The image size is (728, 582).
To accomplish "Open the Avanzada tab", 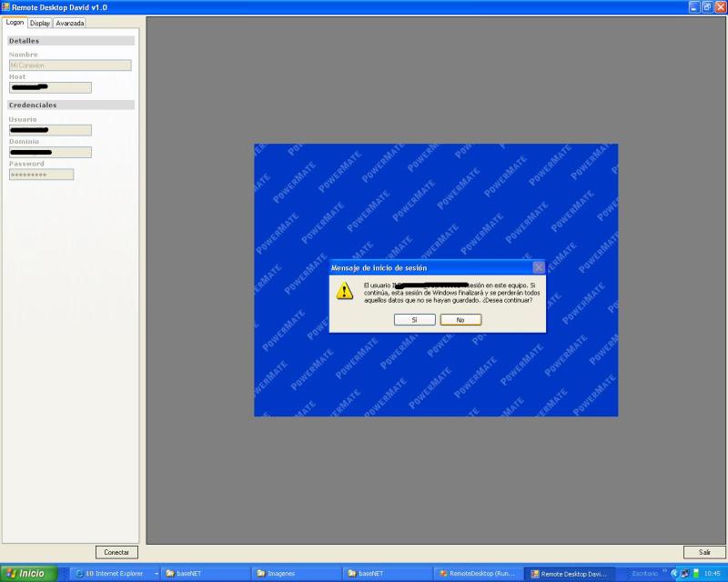I will (69, 23).
